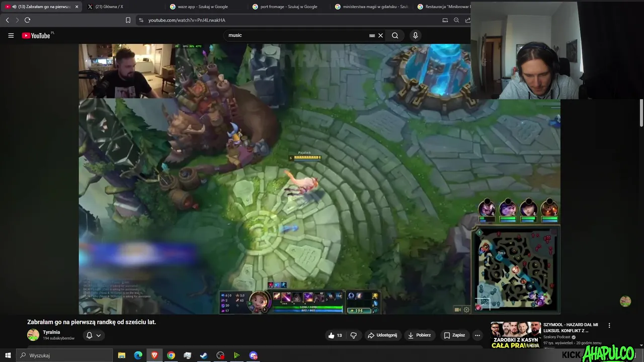Click the '194 subskrybentów' subscriber count
This screenshot has height=362, width=644.
coord(58,338)
